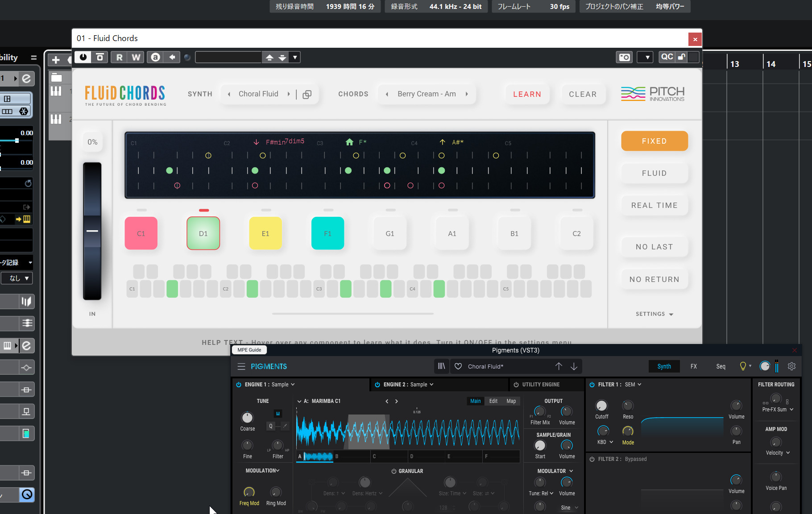Click the A/B compare icon in toolbar
The image size is (812, 514).
pyautogui.click(x=155, y=57)
